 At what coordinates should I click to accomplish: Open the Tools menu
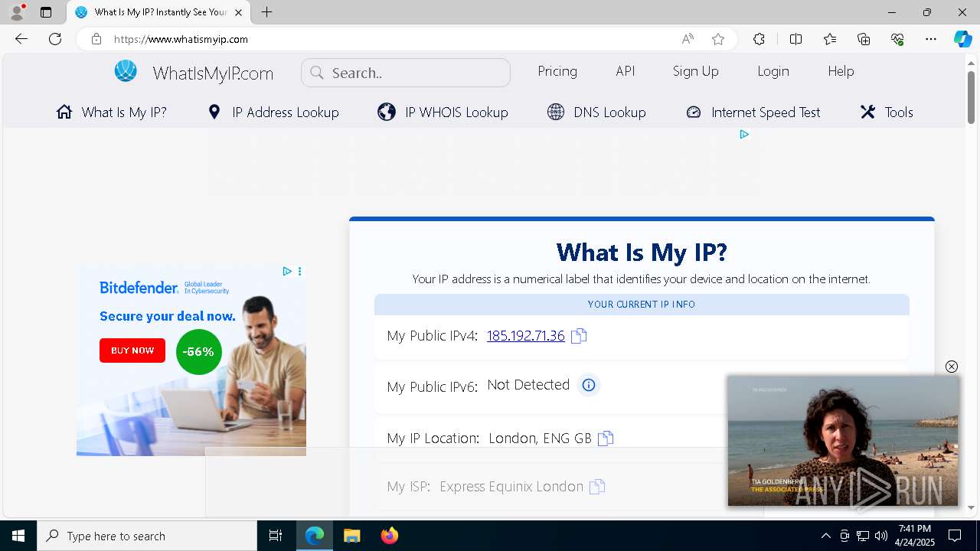pos(887,112)
